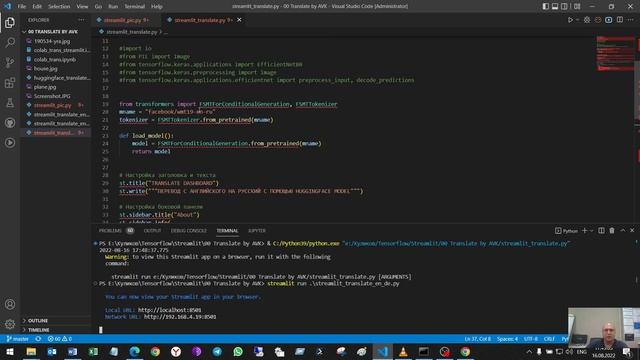Open the Extensions view
This screenshot has height=360, width=640.
click(10, 82)
